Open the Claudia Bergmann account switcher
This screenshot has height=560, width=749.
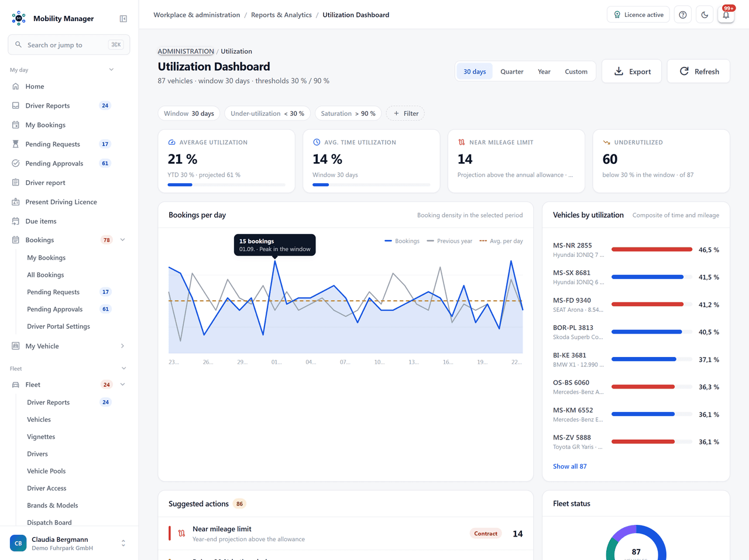[69, 544]
